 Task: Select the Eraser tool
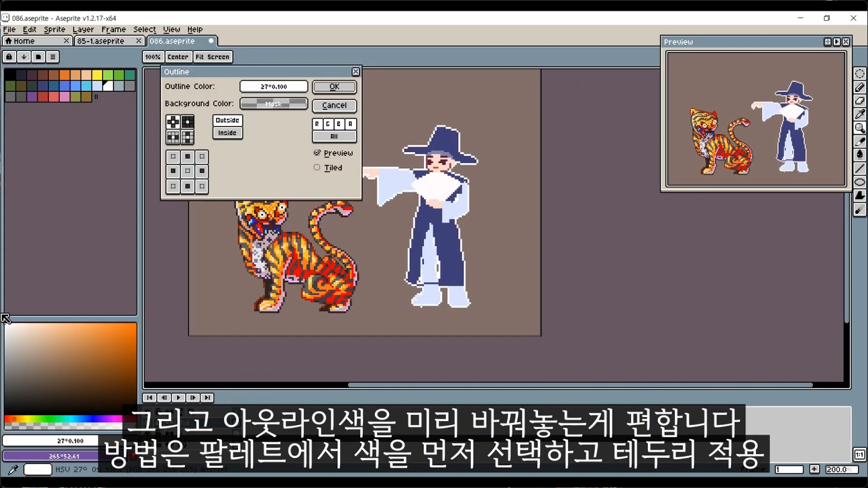tap(859, 101)
